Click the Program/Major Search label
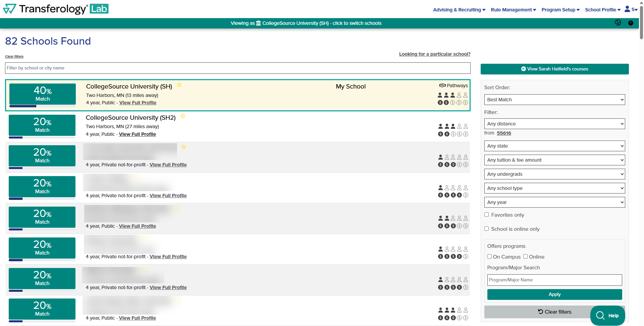The height and width of the screenshot is (326, 644). click(x=514, y=268)
